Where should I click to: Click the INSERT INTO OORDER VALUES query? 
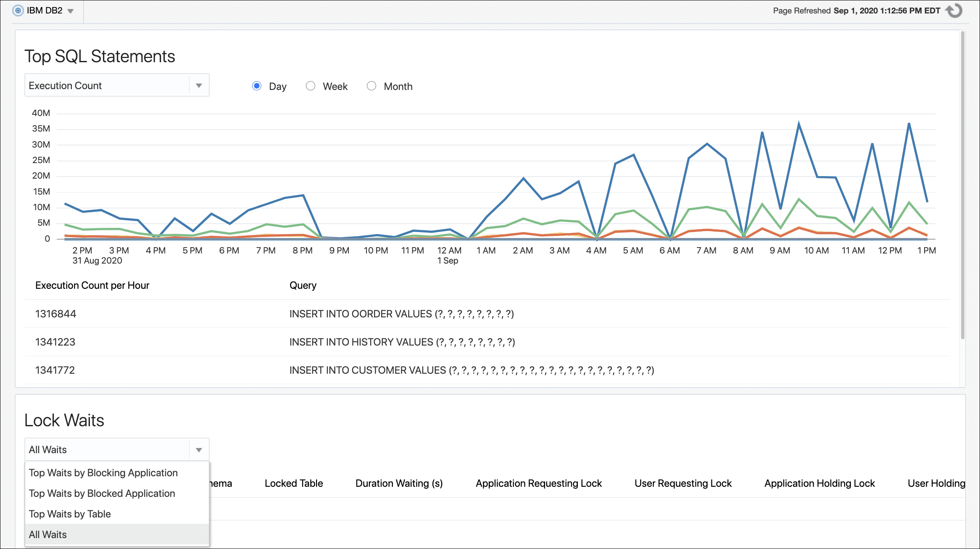401,314
